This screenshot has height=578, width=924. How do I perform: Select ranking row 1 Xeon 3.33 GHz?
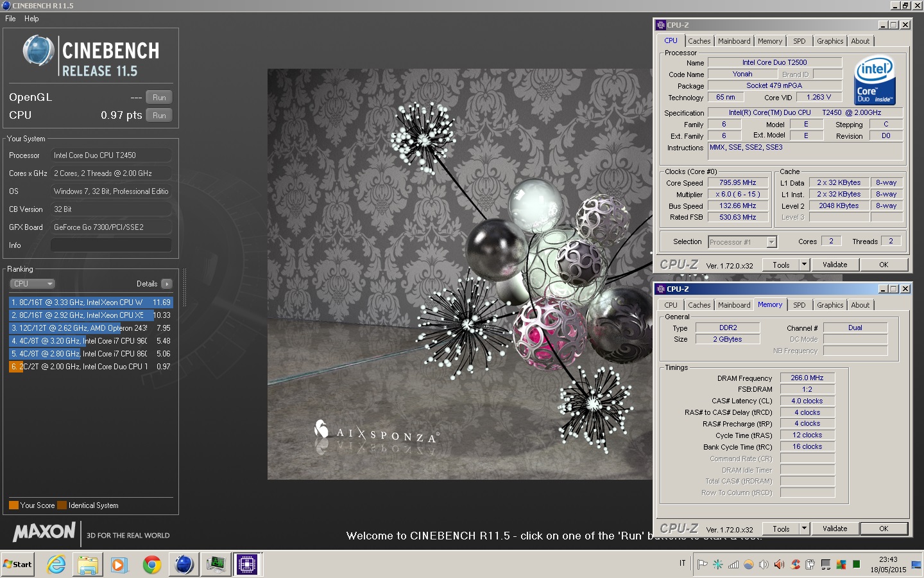[91, 302]
